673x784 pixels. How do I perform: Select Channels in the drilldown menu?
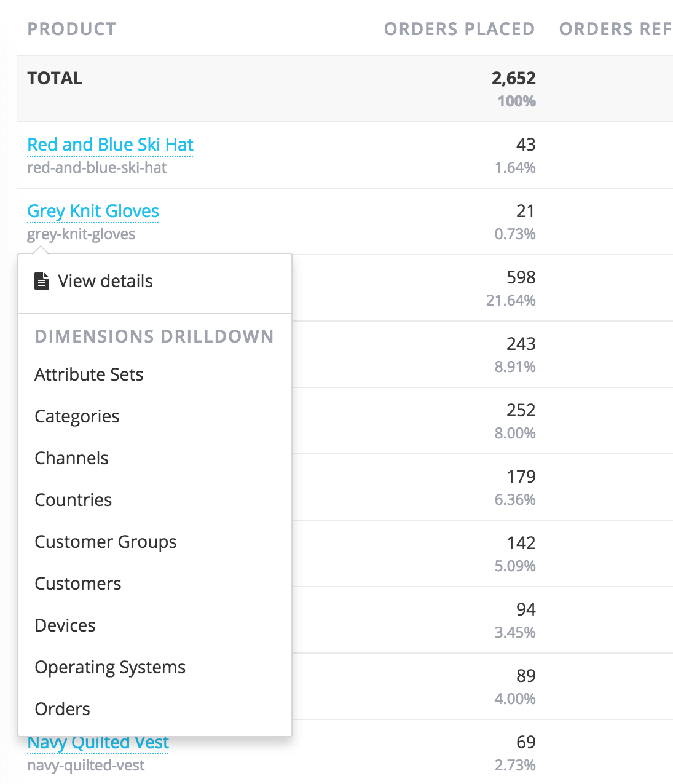tap(71, 458)
